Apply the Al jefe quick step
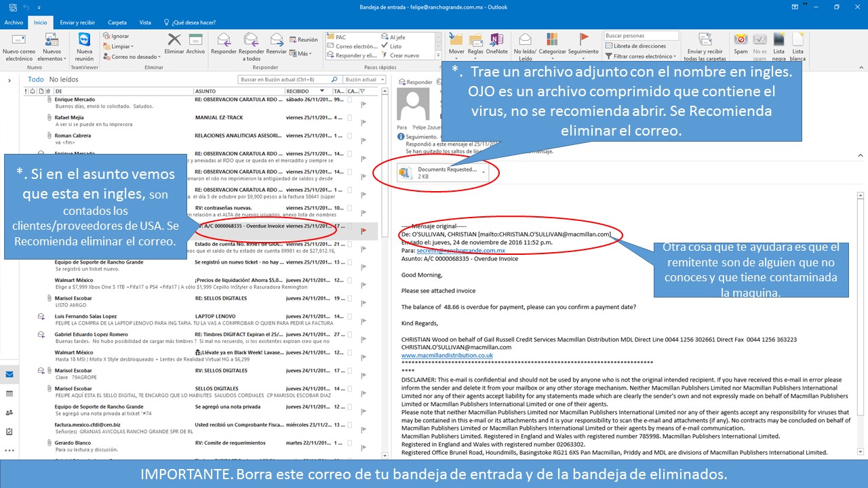 (393, 37)
